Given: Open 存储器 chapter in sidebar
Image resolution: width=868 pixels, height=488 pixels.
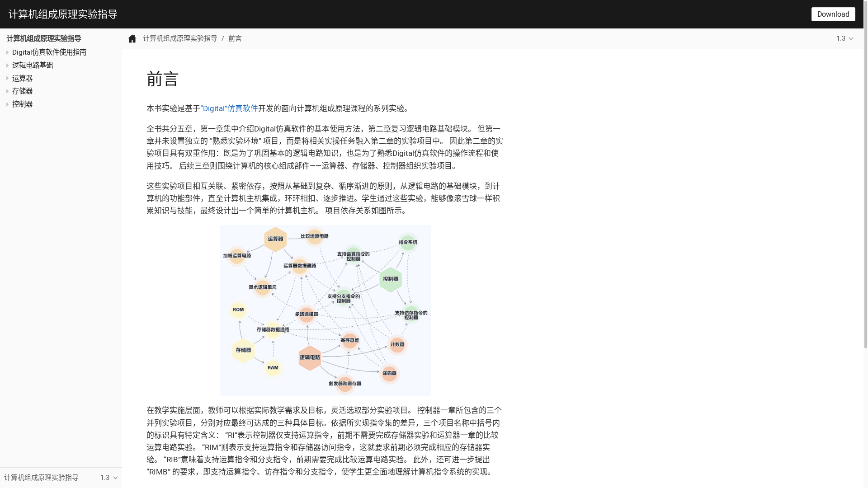Looking at the screenshot, I should (x=23, y=91).
